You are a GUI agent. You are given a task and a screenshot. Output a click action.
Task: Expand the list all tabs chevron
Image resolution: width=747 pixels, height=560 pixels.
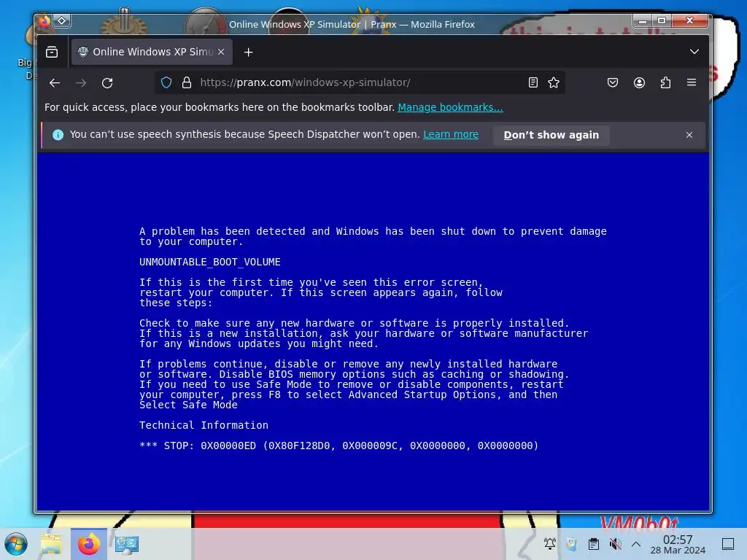694,52
